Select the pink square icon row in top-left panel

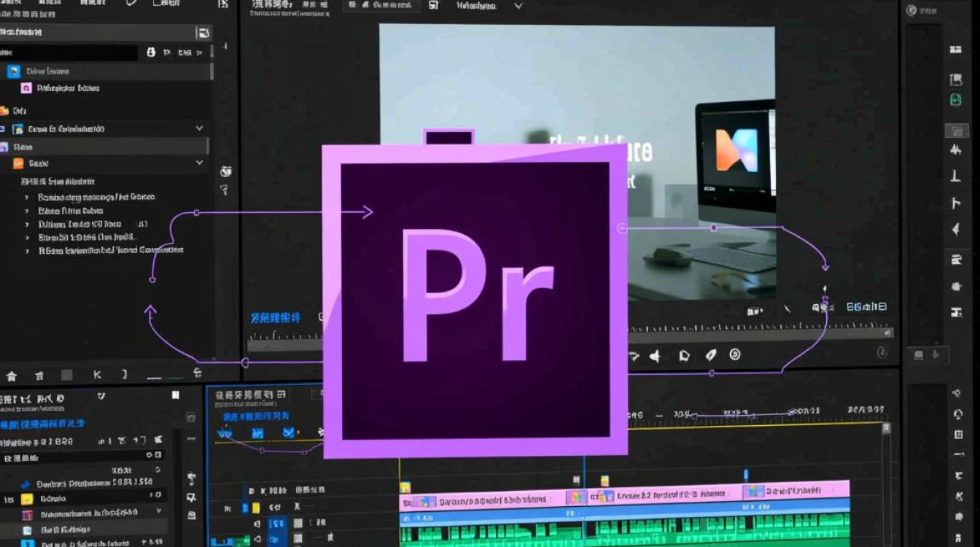pyautogui.click(x=106, y=88)
